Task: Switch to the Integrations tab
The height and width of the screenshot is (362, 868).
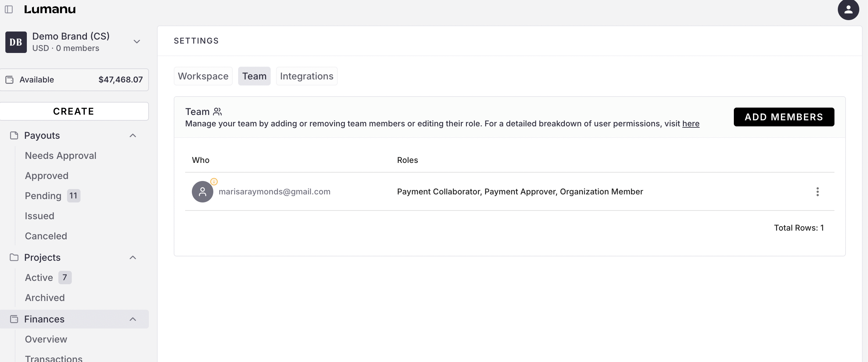Action: [306, 76]
